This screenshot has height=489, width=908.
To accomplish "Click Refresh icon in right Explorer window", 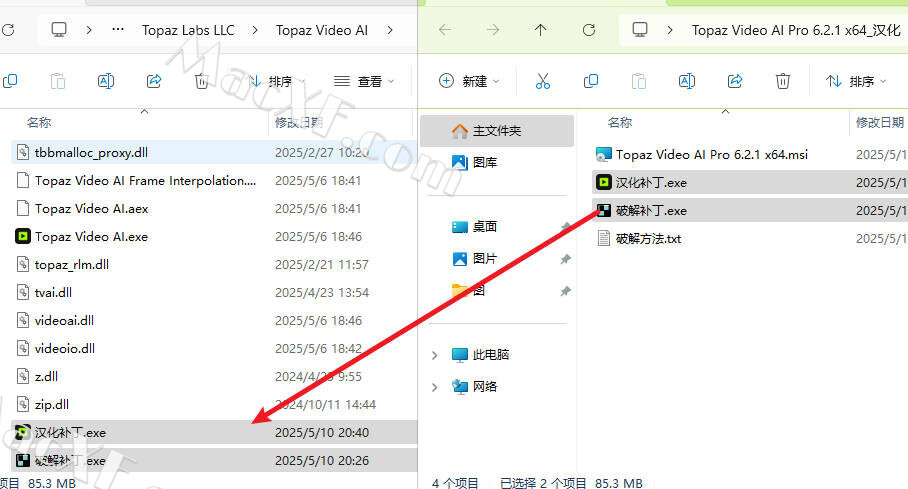I will tap(589, 30).
